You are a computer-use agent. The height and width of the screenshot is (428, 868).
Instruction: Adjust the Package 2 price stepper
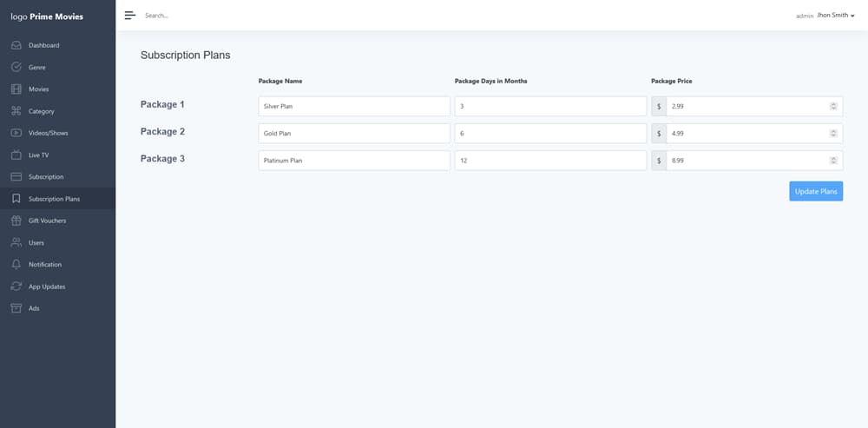click(833, 134)
